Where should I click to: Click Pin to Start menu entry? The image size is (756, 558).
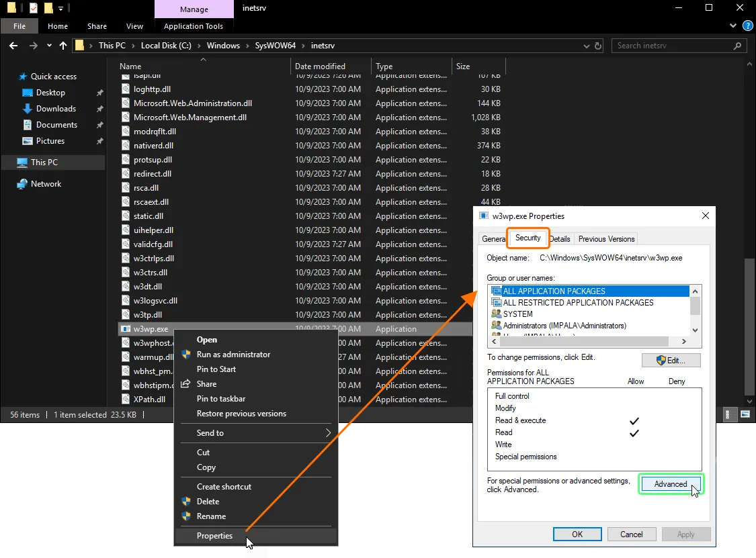click(256, 369)
